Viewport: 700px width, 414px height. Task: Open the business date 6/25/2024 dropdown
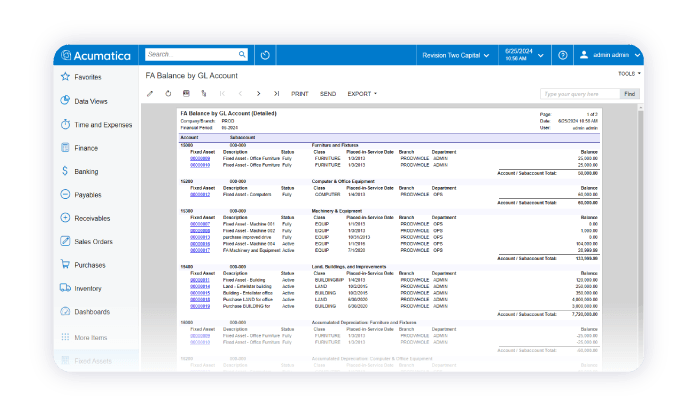[524, 55]
